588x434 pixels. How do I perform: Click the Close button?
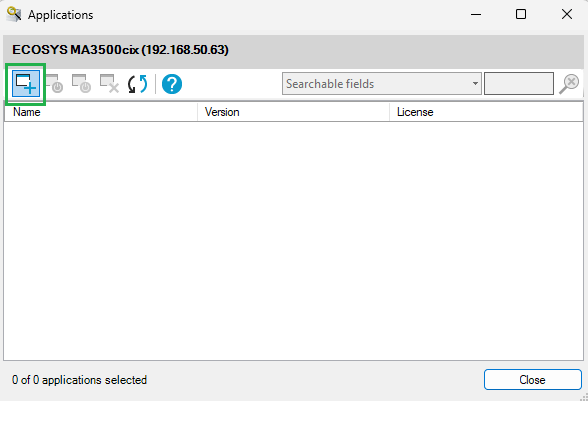click(x=532, y=380)
